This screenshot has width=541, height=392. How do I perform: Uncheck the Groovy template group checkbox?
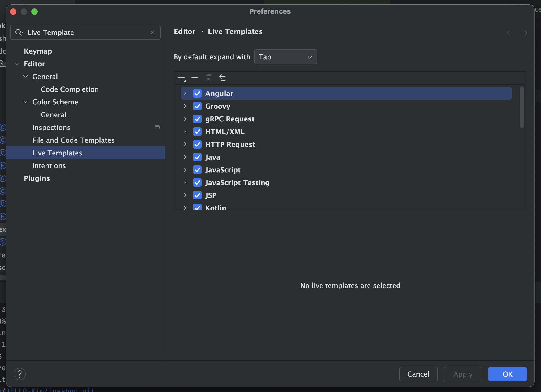click(197, 106)
